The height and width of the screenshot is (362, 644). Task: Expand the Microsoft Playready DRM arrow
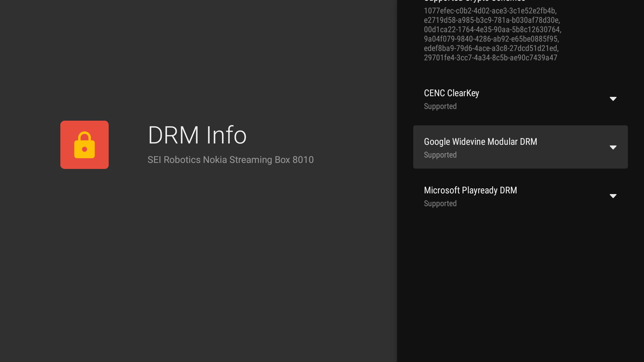click(x=613, y=196)
